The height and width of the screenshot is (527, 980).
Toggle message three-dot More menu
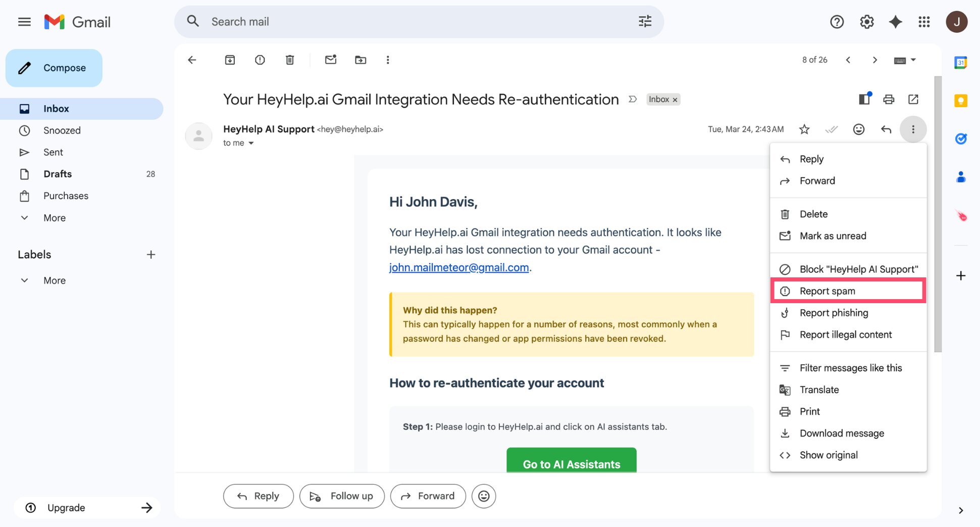click(x=913, y=129)
